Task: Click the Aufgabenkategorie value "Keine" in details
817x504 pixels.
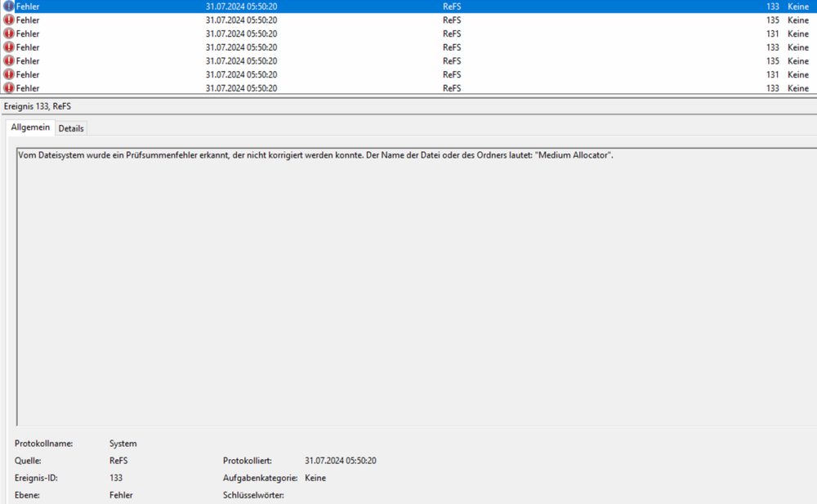Action: coord(315,478)
